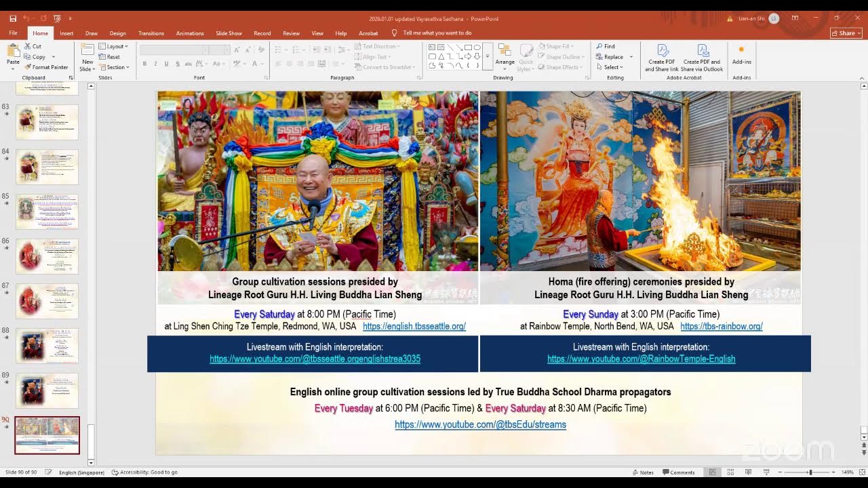Go to the Slide Show tab
This screenshot has width=868, height=488.
click(229, 33)
